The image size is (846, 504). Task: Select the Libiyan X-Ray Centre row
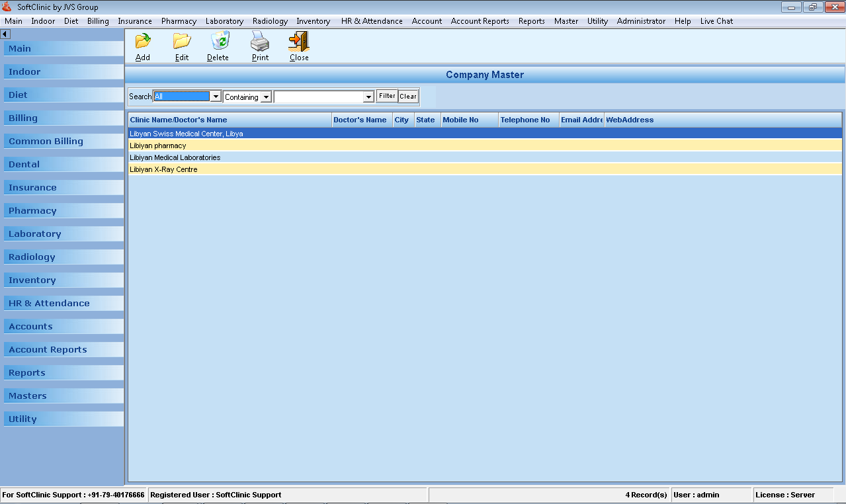pos(265,169)
